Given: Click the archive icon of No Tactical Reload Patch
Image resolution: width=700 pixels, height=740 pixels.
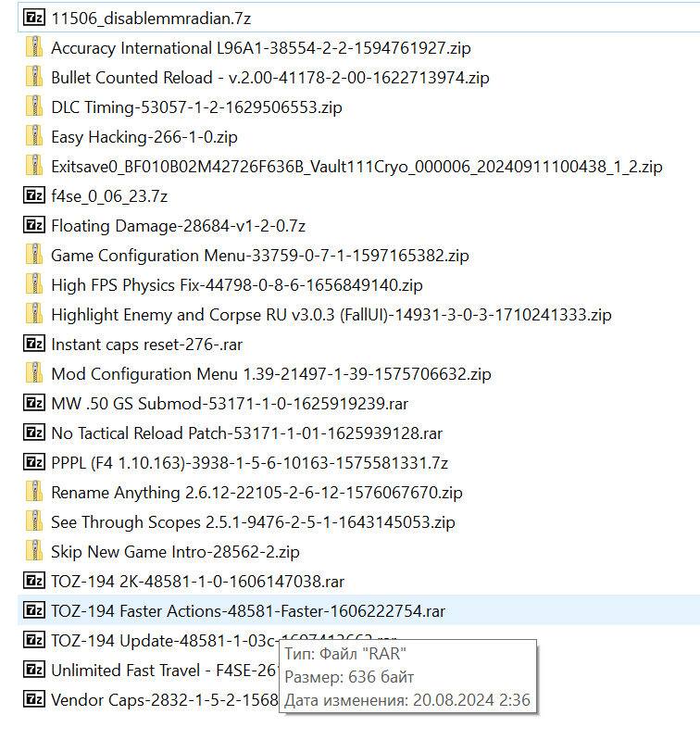Looking at the screenshot, I should click(34, 433).
